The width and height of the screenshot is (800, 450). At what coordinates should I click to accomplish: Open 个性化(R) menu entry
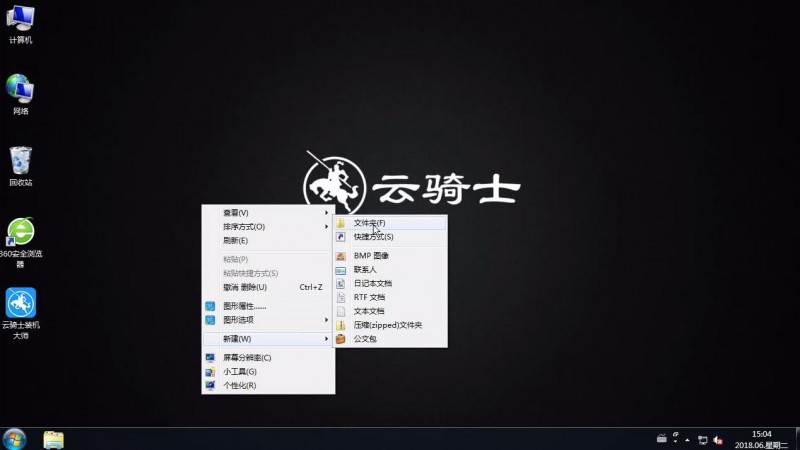click(268, 385)
